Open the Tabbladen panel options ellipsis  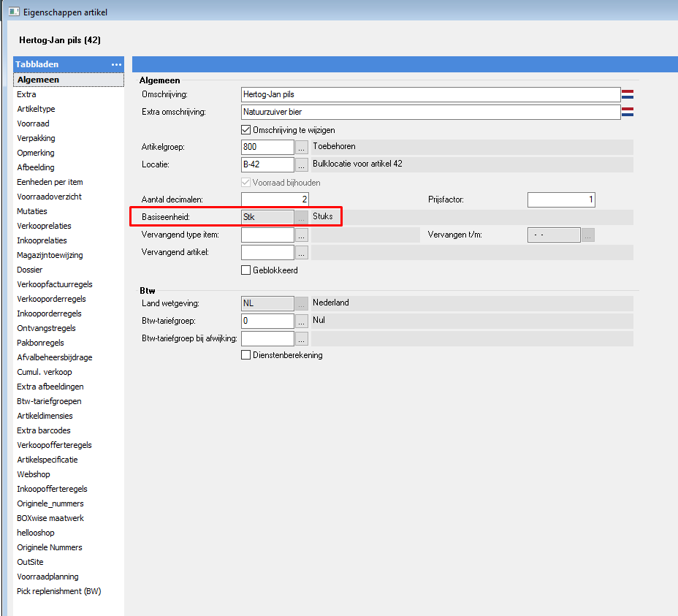pyautogui.click(x=116, y=65)
